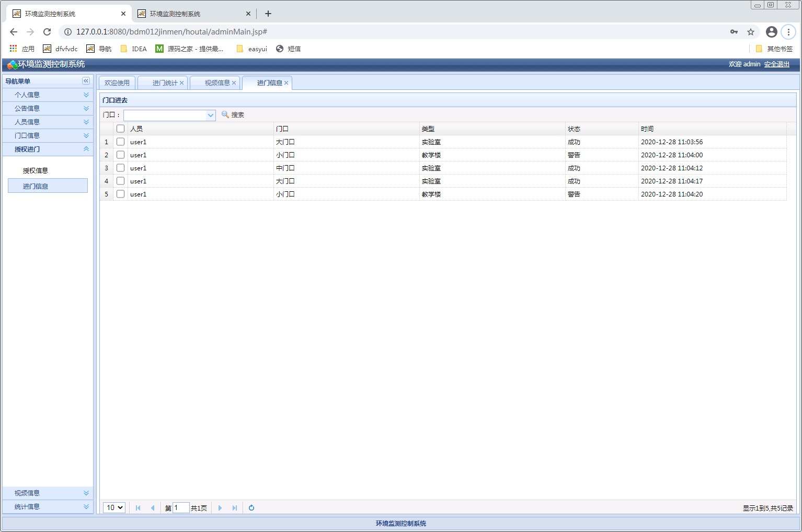Click the 安全退出 logout link
The width and height of the screenshot is (802, 532).
pyautogui.click(x=777, y=64)
